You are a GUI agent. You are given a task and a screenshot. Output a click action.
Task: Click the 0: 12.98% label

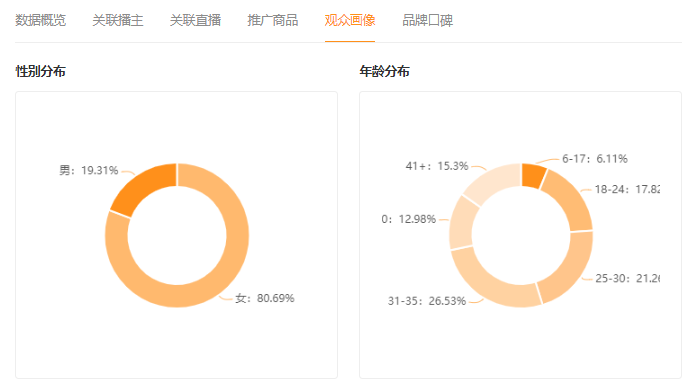click(x=409, y=219)
